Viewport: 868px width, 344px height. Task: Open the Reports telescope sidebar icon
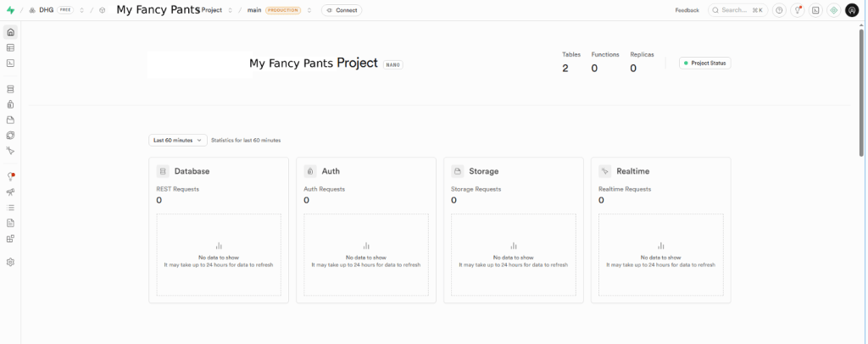(x=10, y=191)
